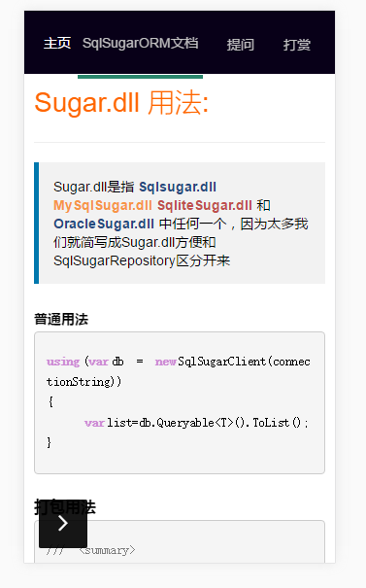Click the 普通用法 section heading
366x588 pixels.
(x=61, y=319)
